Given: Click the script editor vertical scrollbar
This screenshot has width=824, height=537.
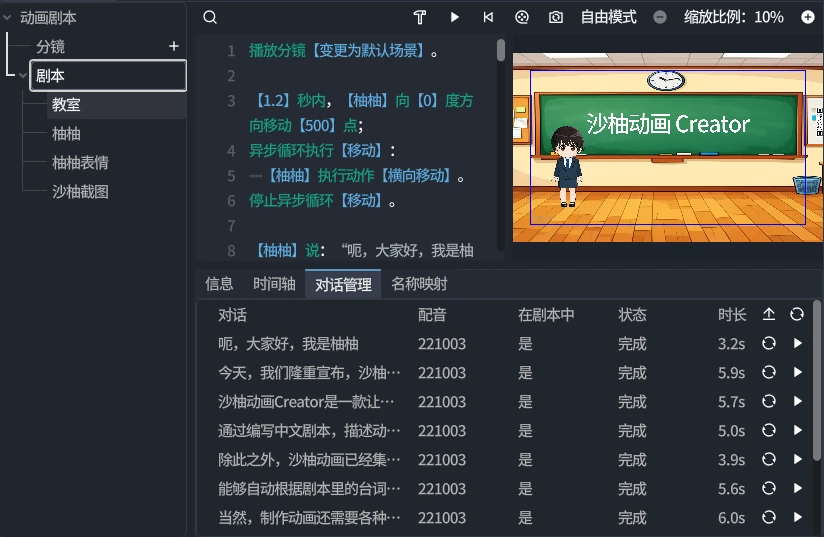Looking at the screenshot, I should tap(501, 50).
